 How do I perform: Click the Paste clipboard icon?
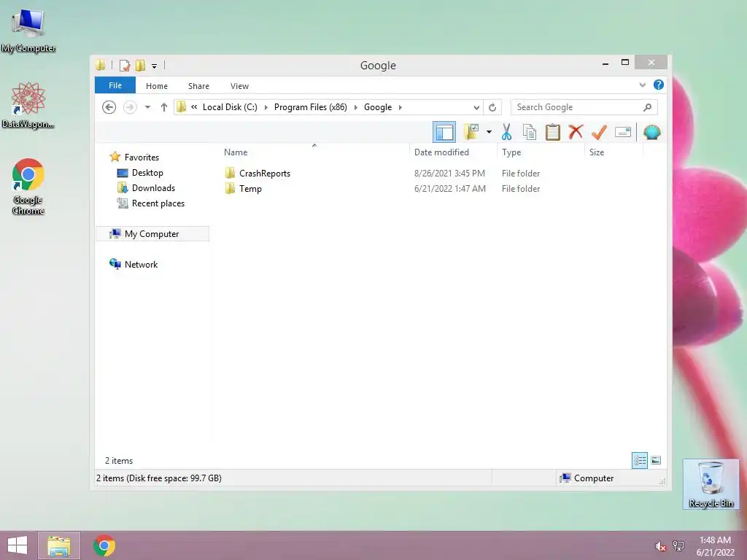pyautogui.click(x=552, y=132)
